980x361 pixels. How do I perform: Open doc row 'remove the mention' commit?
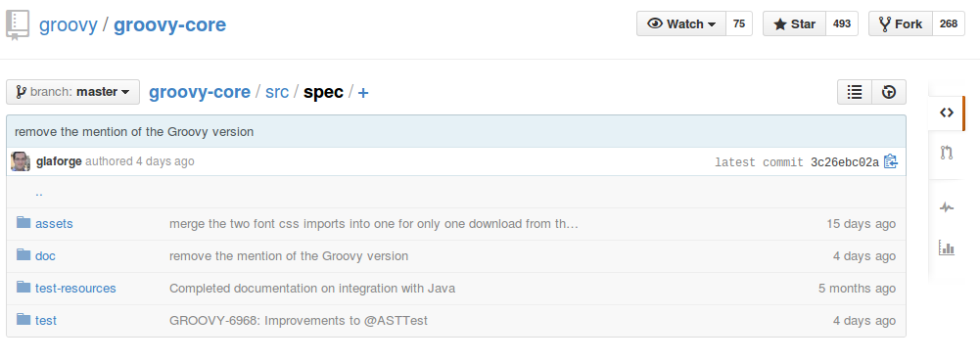click(x=289, y=256)
